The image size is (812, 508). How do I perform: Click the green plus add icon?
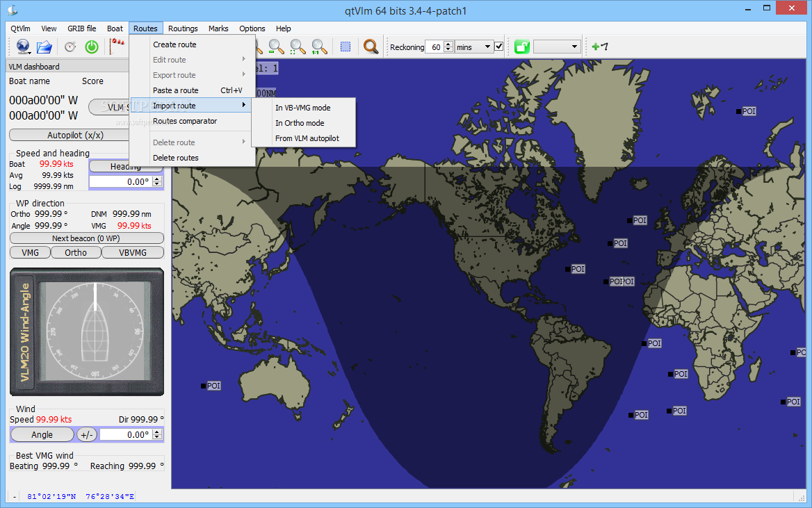point(600,47)
